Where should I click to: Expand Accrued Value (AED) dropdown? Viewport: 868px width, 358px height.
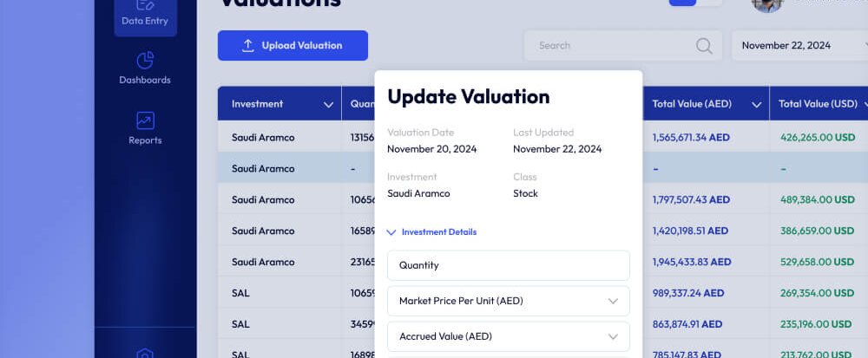[x=613, y=336]
